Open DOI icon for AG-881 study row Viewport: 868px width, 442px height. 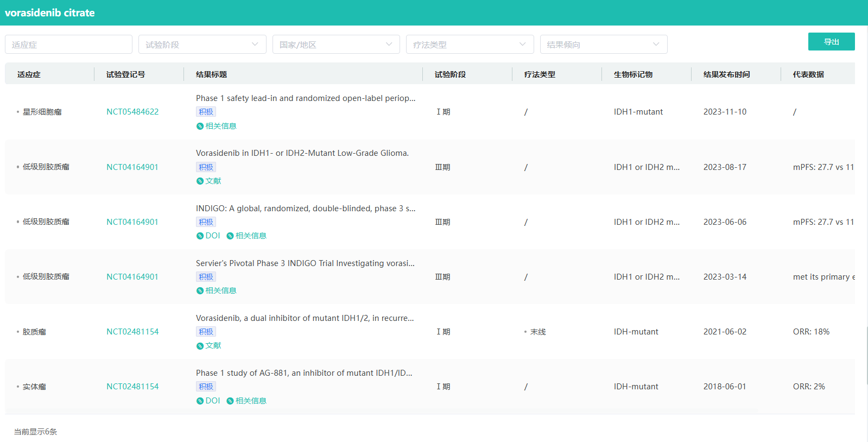[x=200, y=401]
